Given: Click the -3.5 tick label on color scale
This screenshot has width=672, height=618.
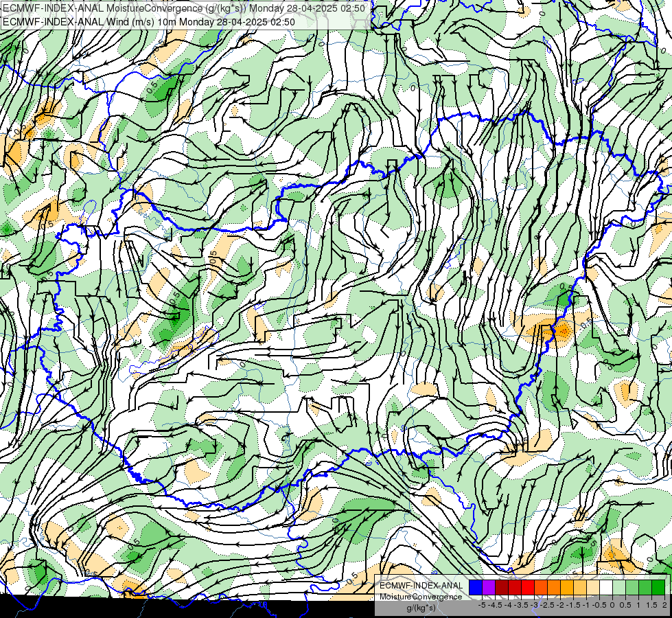Looking at the screenshot, I should [521, 605].
